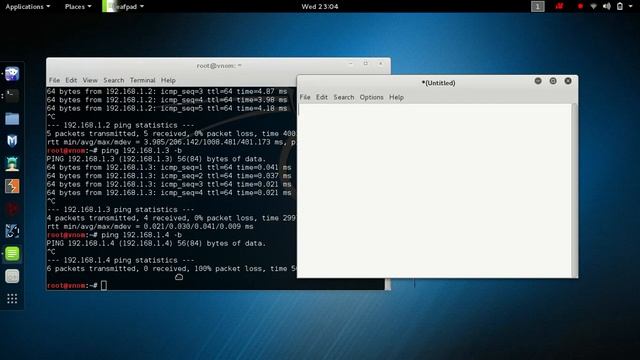Open the volume speaker indicator
640x360 pixels.
click(x=607, y=7)
